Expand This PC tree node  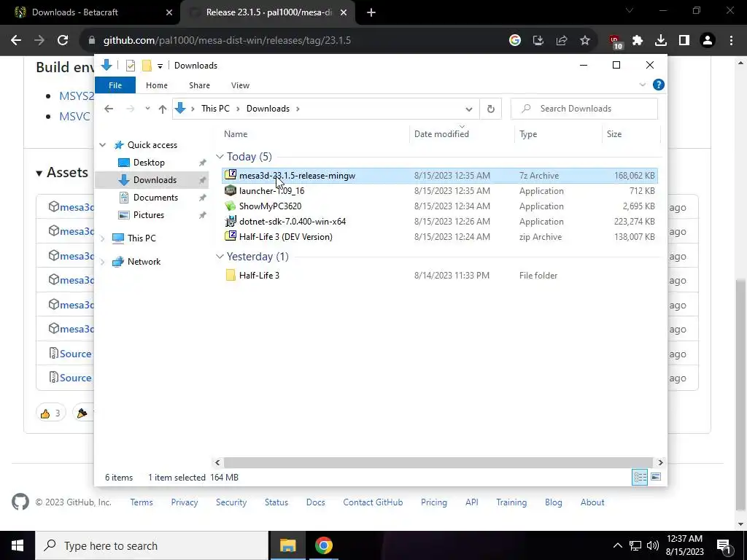(102, 238)
